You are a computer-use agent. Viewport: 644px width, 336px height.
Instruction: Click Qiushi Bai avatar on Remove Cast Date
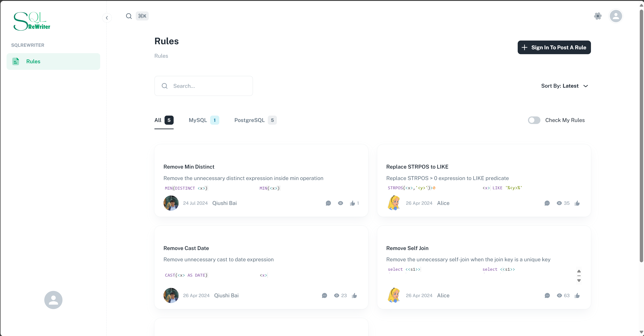171,295
